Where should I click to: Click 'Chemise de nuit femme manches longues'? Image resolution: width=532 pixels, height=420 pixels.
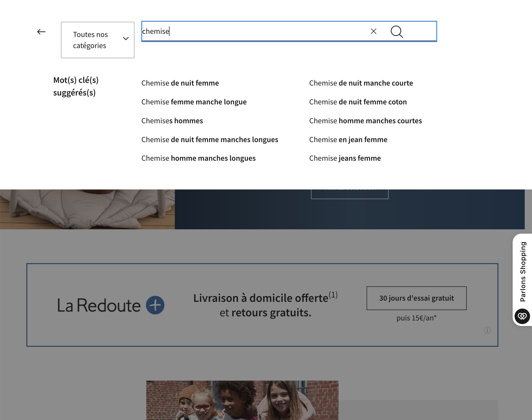point(210,139)
